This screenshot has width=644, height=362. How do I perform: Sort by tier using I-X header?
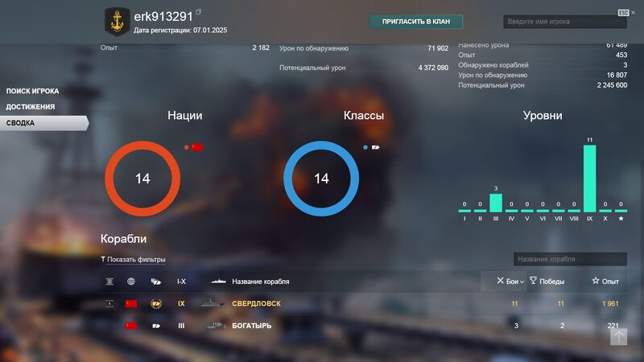point(181,282)
